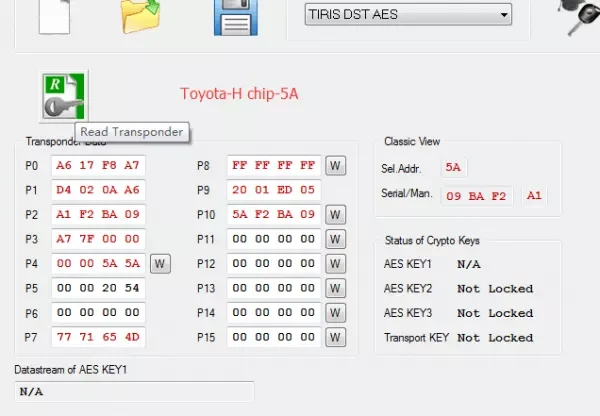Click the P10 field 5A F2 BA 09

pos(274,215)
